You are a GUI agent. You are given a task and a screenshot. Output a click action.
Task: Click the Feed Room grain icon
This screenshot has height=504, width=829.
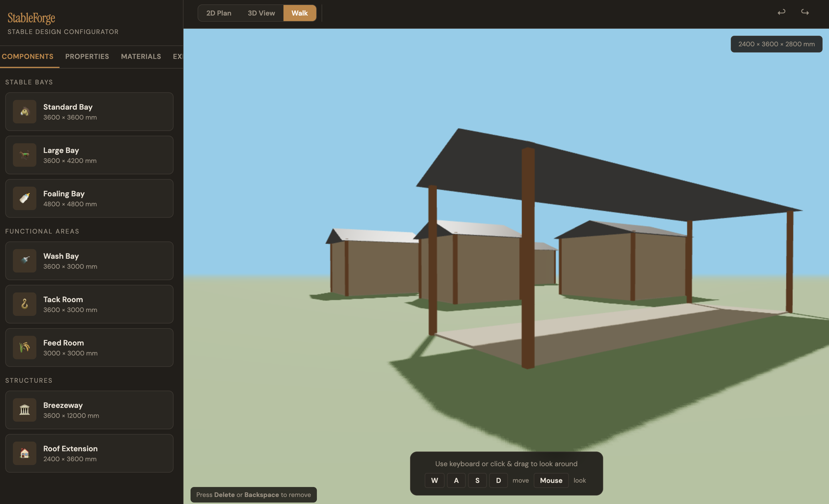[25, 347]
